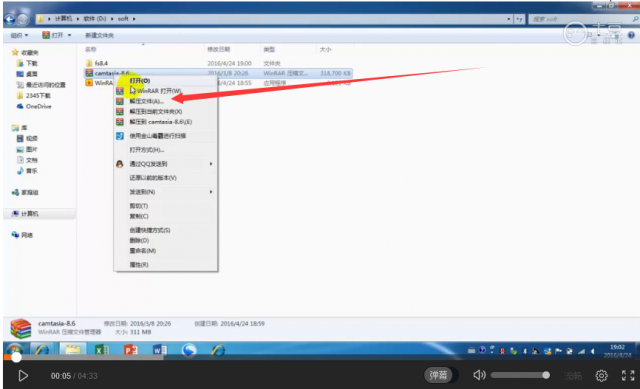This screenshot has width=640, height=389.
Task: Select 属性(R) in the context menu
Action: [x=139, y=265]
